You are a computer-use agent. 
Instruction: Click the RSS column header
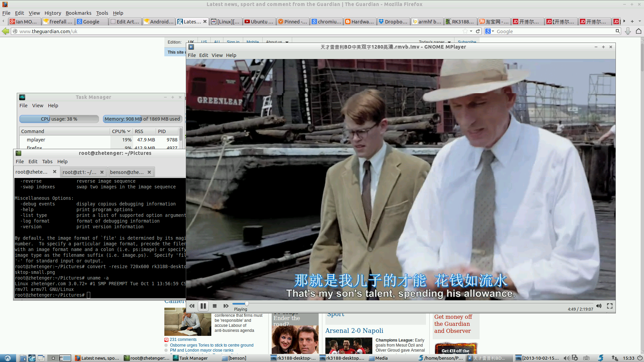[144, 131]
